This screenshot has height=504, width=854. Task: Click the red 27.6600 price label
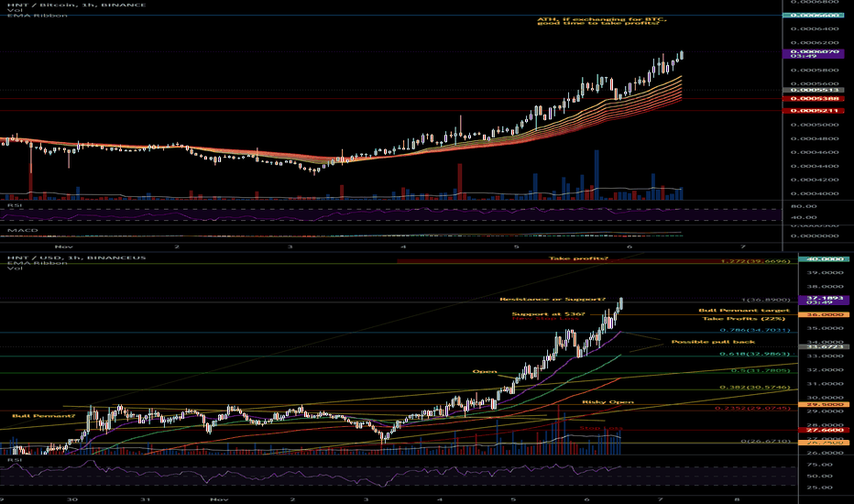click(x=824, y=430)
